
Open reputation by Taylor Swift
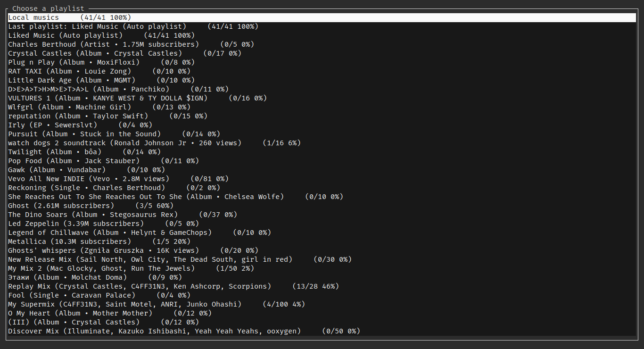[322, 116]
